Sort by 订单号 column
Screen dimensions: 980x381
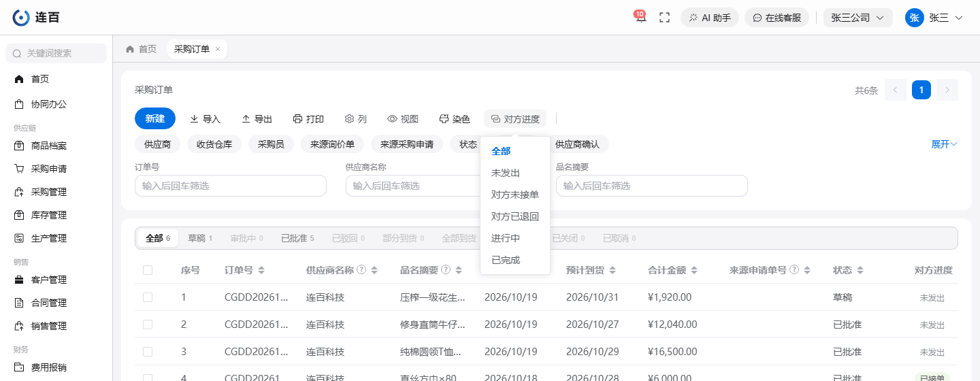pos(261,270)
